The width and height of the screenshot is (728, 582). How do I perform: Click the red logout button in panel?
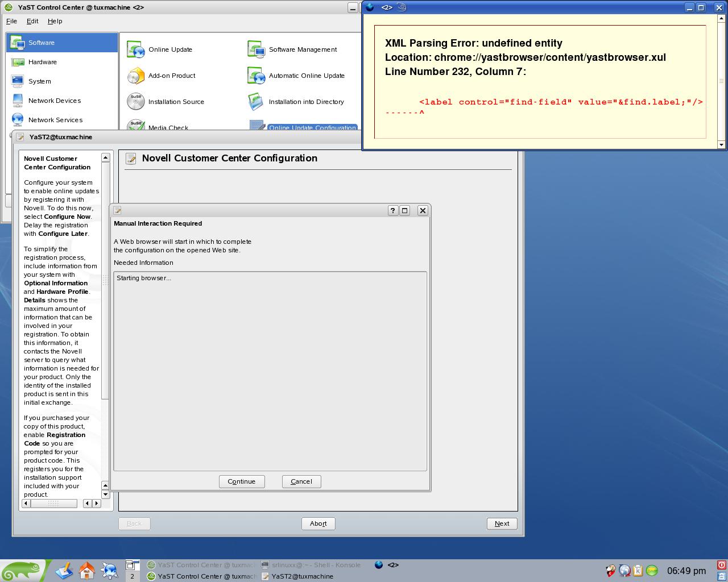722,565
